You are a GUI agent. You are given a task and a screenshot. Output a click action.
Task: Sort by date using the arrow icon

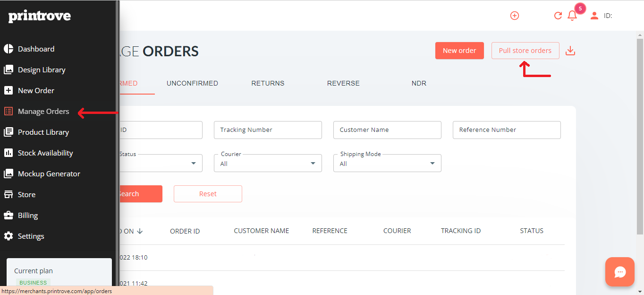pyautogui.click(x=140, y=231)
